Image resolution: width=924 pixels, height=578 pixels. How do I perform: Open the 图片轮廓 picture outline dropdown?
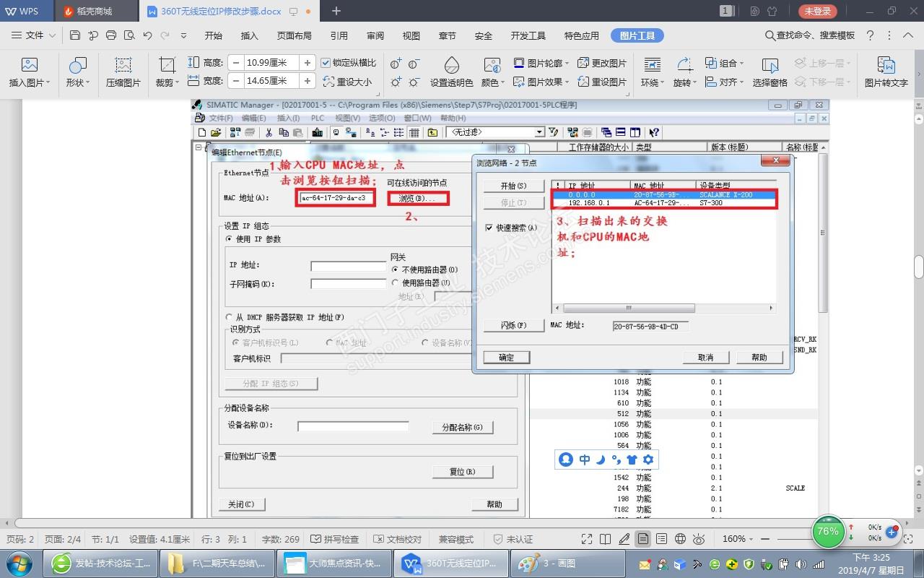tap(541, 63)
